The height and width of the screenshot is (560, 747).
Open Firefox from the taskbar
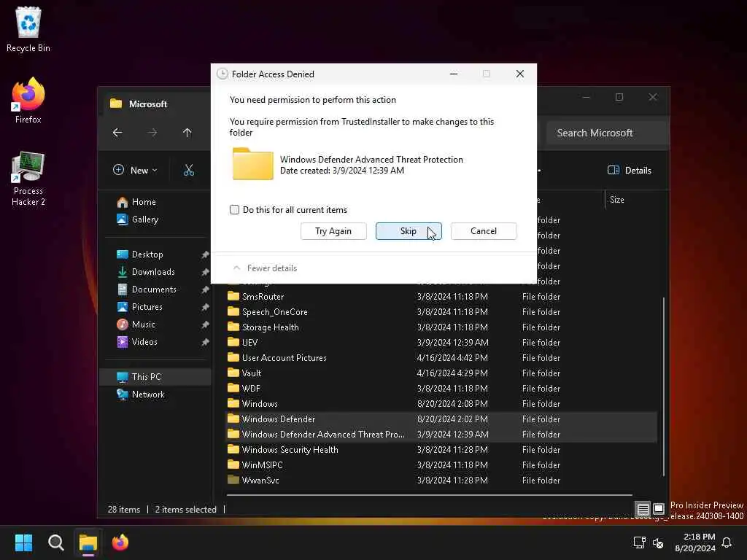120,542
